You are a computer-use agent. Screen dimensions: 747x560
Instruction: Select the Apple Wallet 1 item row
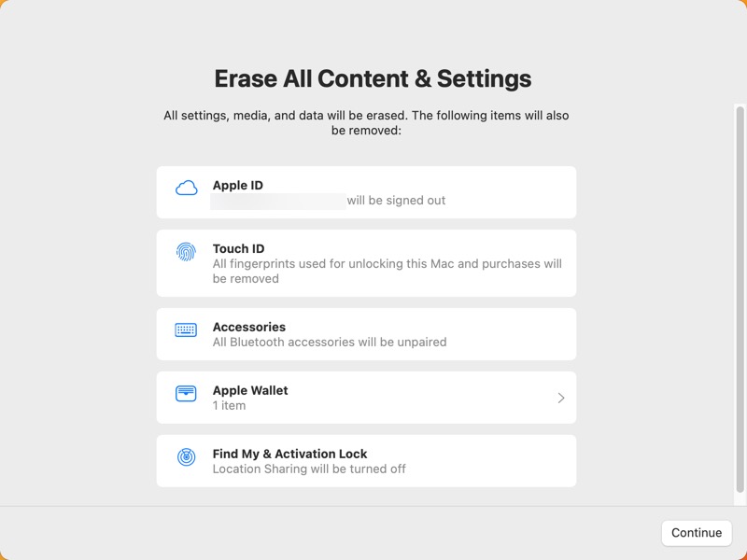point(366,397)
